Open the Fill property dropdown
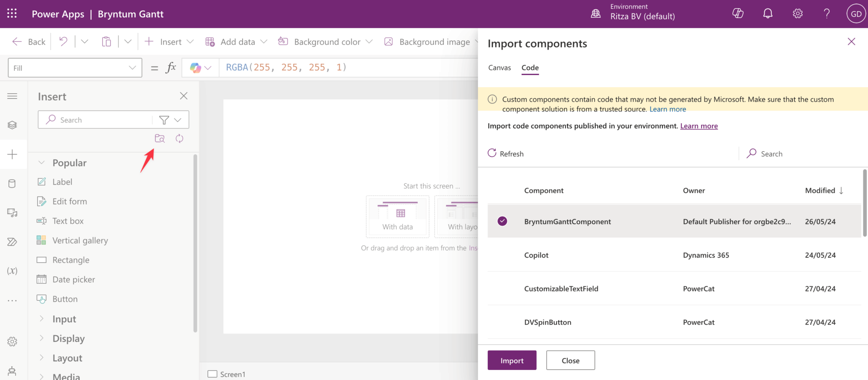This screenshot has width=868, height=380. [x=75, y=68]
